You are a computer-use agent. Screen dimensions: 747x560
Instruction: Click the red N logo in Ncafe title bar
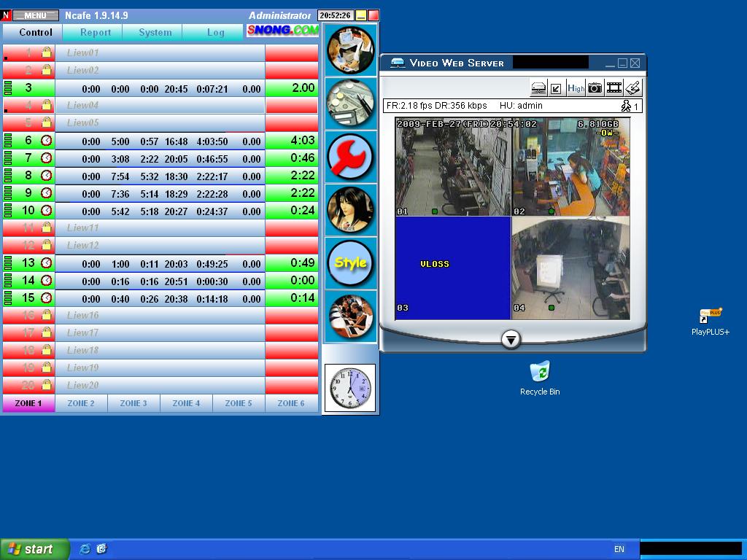6,15
